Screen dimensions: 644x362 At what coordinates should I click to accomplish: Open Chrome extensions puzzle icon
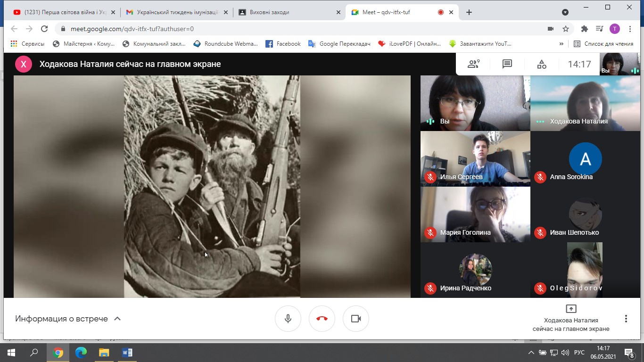pos(585,29)
